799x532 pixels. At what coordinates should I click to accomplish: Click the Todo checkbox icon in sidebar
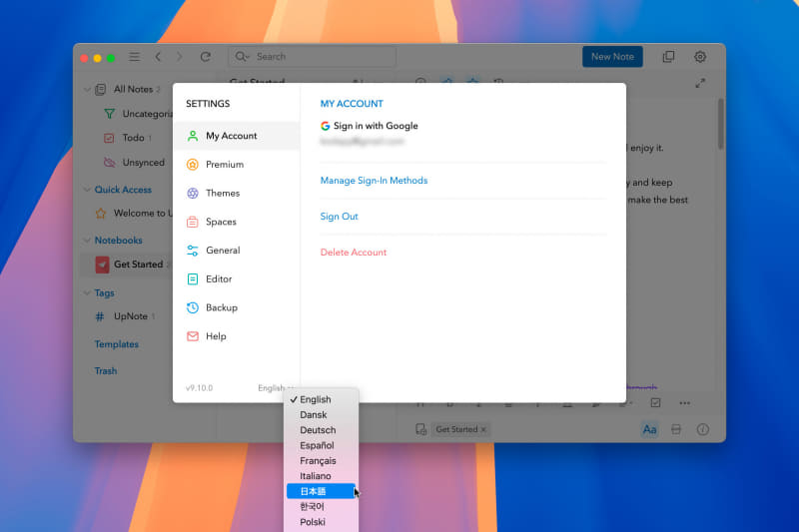[109, 138]
